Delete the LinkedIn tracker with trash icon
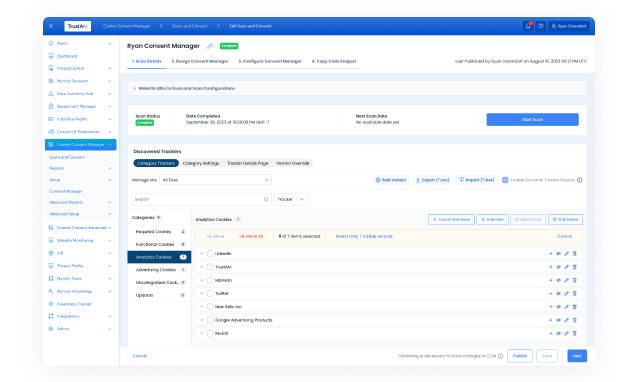The width and height of the screenshot is (639, 382). point(575,254)
